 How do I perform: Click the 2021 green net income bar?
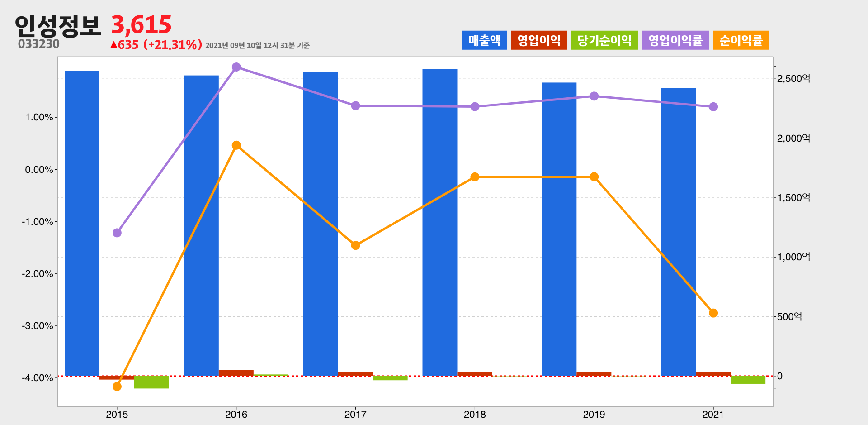coord(748,380)
